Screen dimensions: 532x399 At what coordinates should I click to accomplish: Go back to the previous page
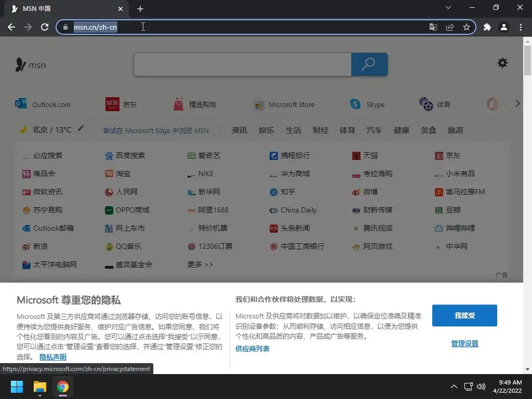point(11,27)
